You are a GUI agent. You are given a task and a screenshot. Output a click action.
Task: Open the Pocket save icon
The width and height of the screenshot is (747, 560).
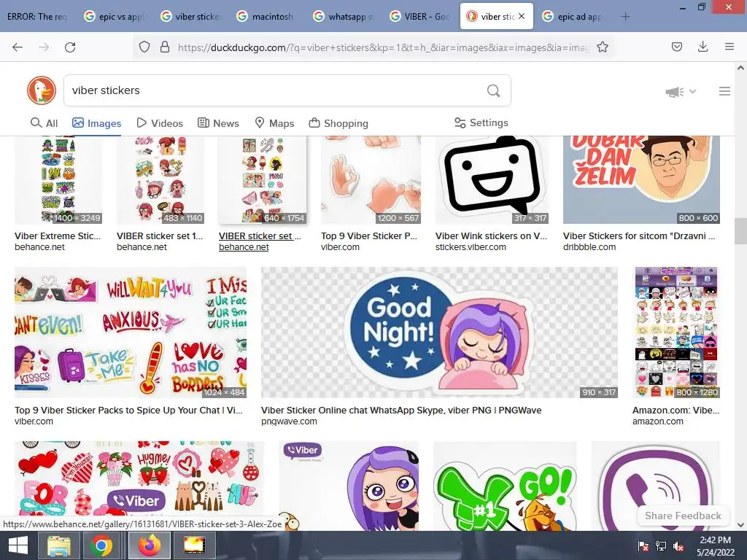[x=677, y=47]
